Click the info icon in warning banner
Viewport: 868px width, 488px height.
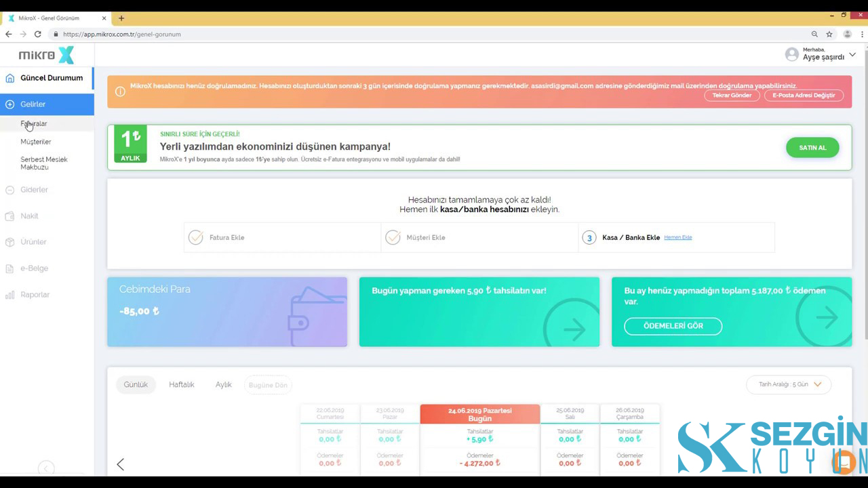pos(120,91)
